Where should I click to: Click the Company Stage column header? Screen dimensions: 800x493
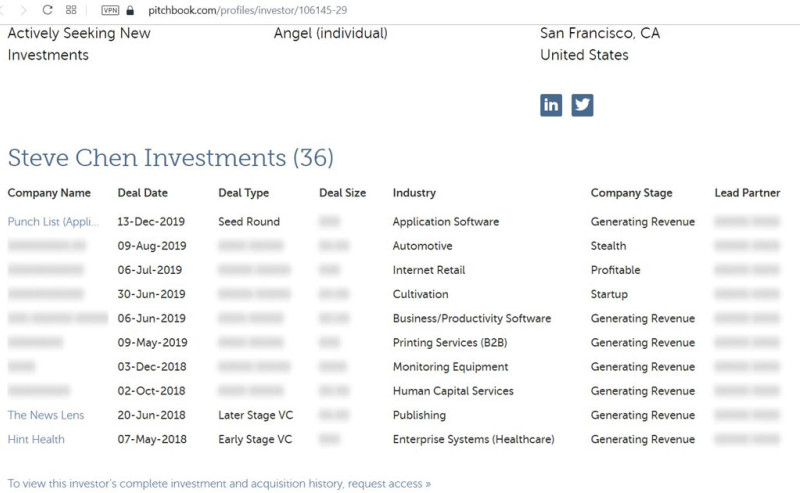[632, 193]
